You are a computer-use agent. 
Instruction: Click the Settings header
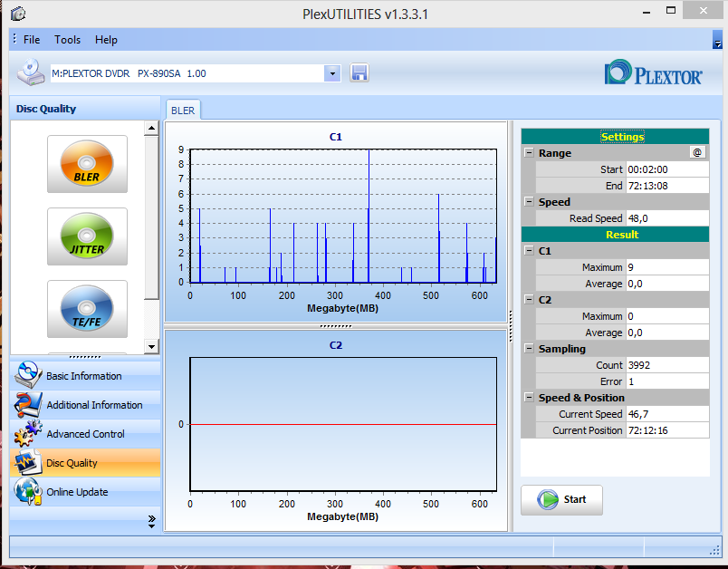(x=615, y=137)
